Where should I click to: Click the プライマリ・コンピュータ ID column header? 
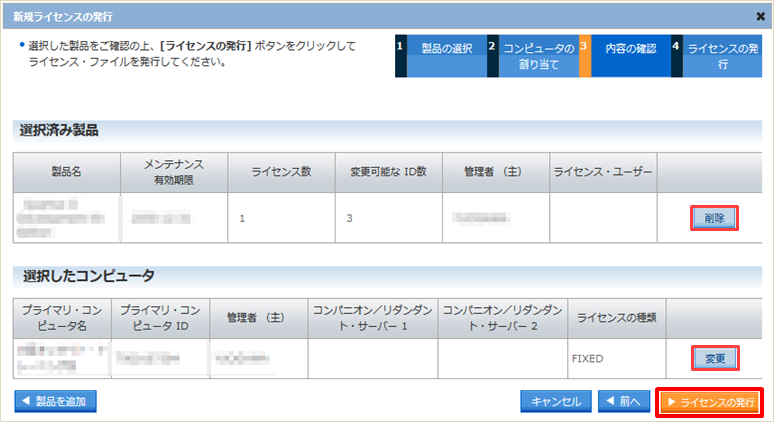(161, 318)
